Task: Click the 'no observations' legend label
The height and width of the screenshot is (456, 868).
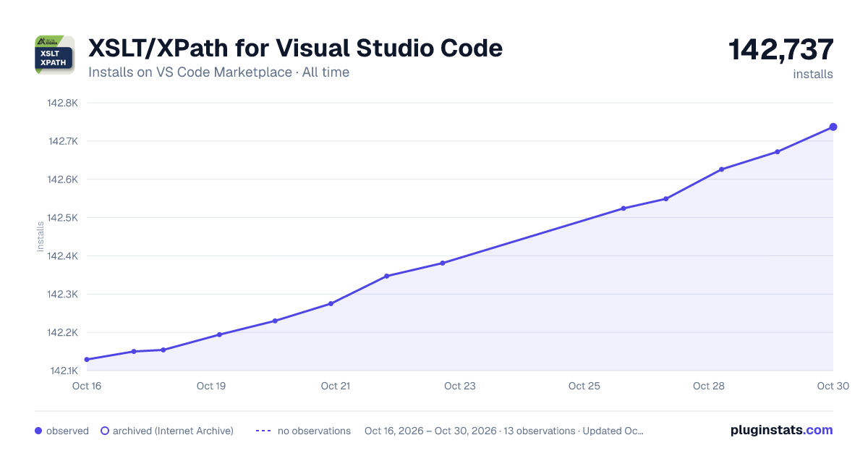Action: point(314,431)
